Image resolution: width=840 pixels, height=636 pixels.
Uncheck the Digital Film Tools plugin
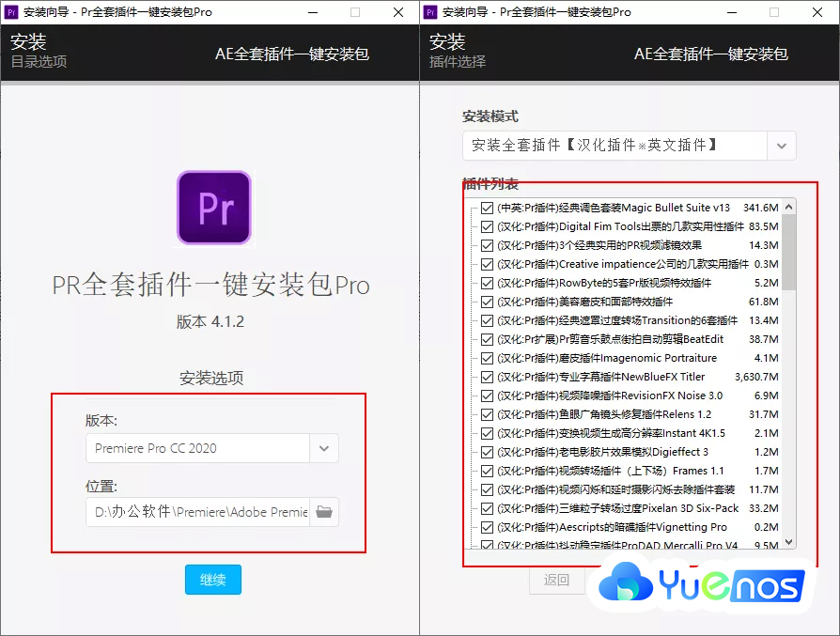tap(487, 227)
